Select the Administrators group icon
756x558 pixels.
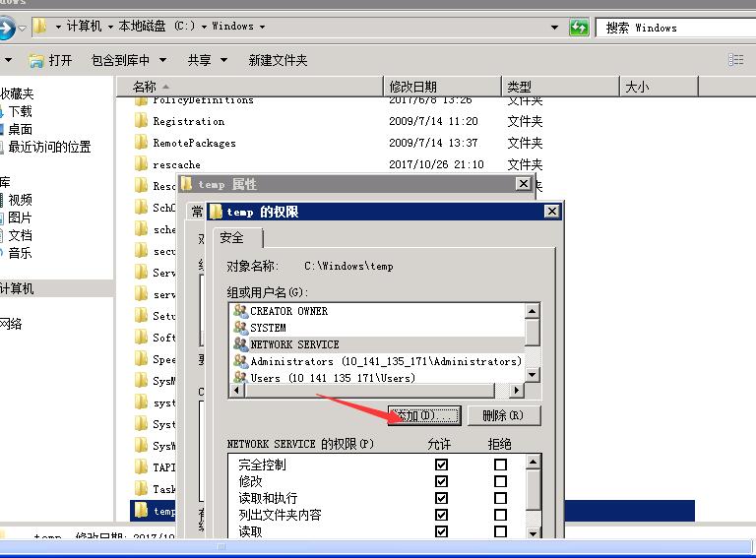tap(240, 361)
